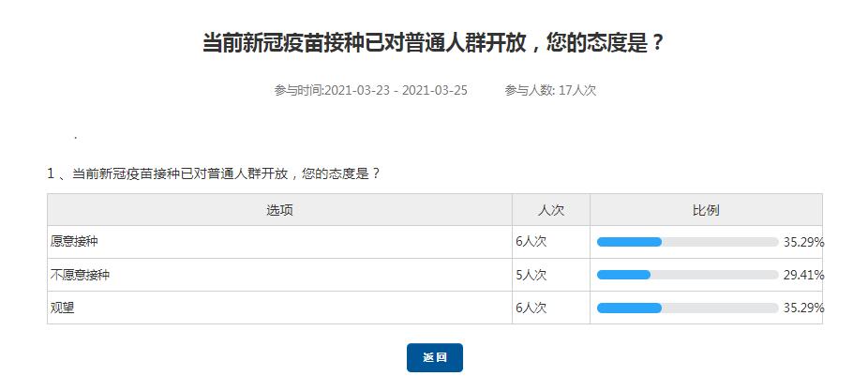Click the survey title heading at top
The image size is (868, 391).
coord(434,43)
